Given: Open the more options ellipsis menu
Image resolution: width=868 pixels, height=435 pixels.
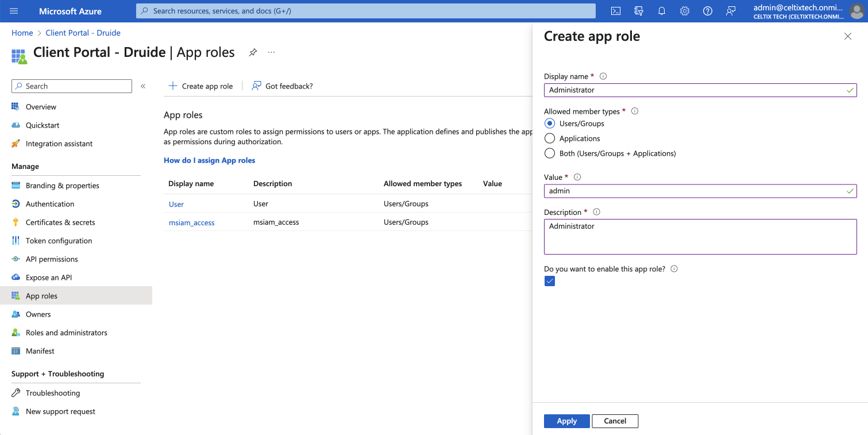Looking at the screenshot, I should (272, 52).
